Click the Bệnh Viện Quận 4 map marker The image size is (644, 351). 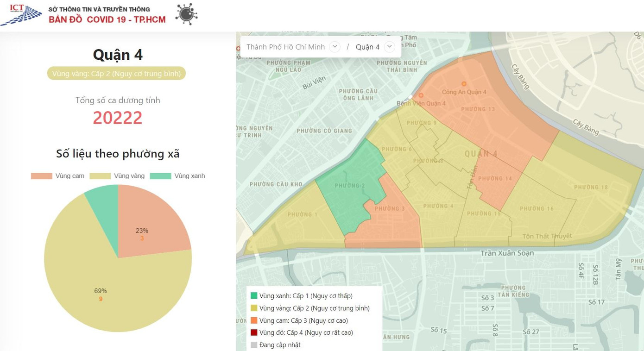421,96
